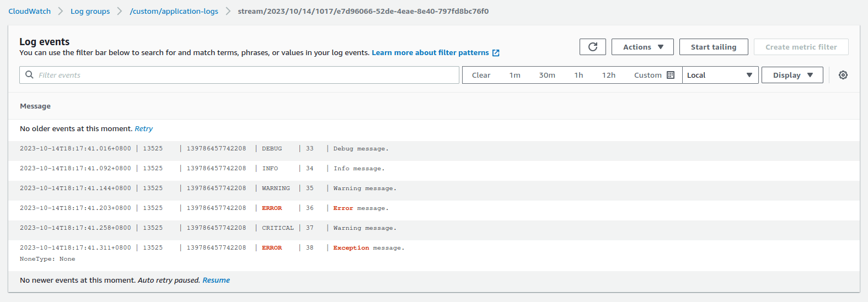868x302 pixels.
Task: Click the refresh log events icon button
Action: click(x=593, y=47)
